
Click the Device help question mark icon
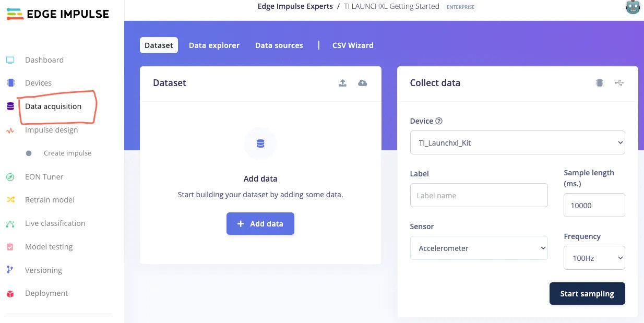tap(439, 121)
